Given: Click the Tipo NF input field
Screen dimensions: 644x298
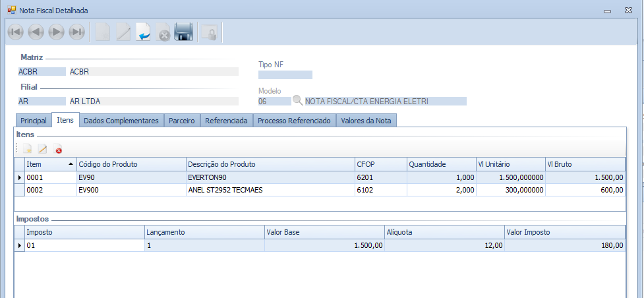Looking at the screenshot, I should pos(285,74).
